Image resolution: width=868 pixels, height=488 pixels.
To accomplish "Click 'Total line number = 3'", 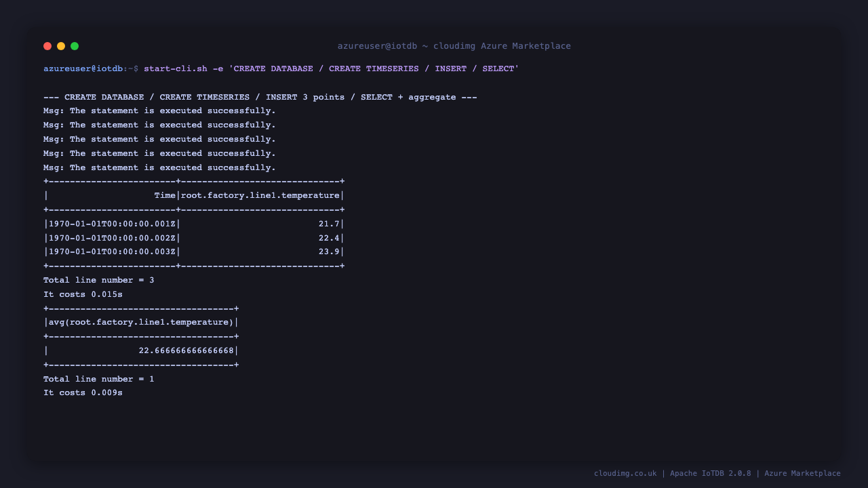I will 99,280.
